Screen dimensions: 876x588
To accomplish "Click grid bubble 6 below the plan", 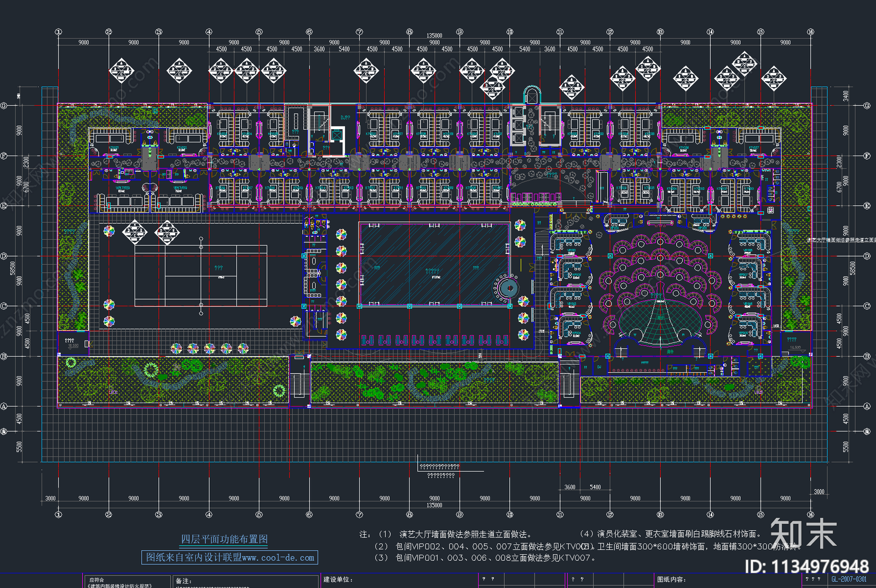I will [x=309, y=514].
